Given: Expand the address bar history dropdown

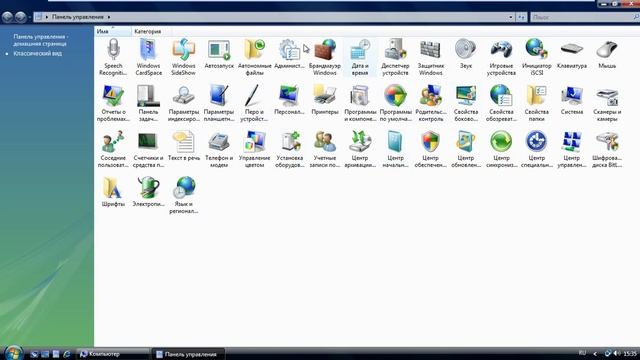Looking at the screenshot, I should 511,17.
